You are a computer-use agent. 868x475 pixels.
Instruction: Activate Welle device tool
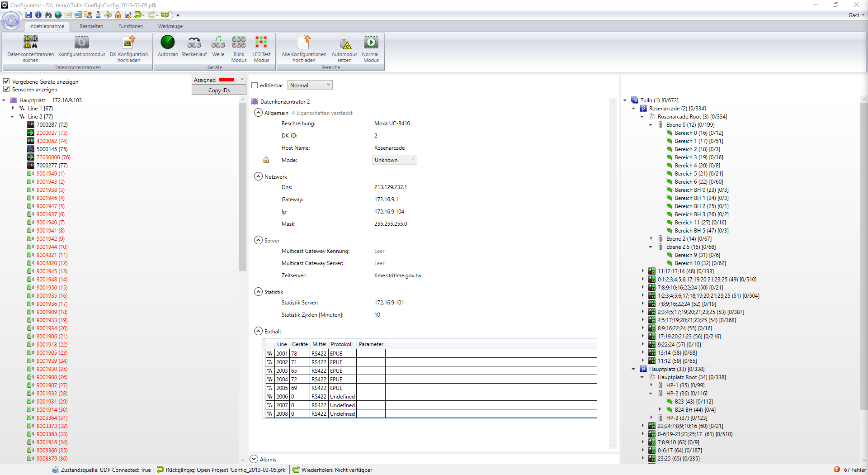(x=218, y=46)
